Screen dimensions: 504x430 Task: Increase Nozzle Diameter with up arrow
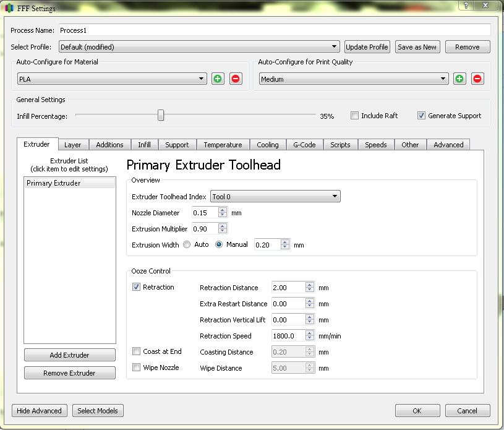223,210
